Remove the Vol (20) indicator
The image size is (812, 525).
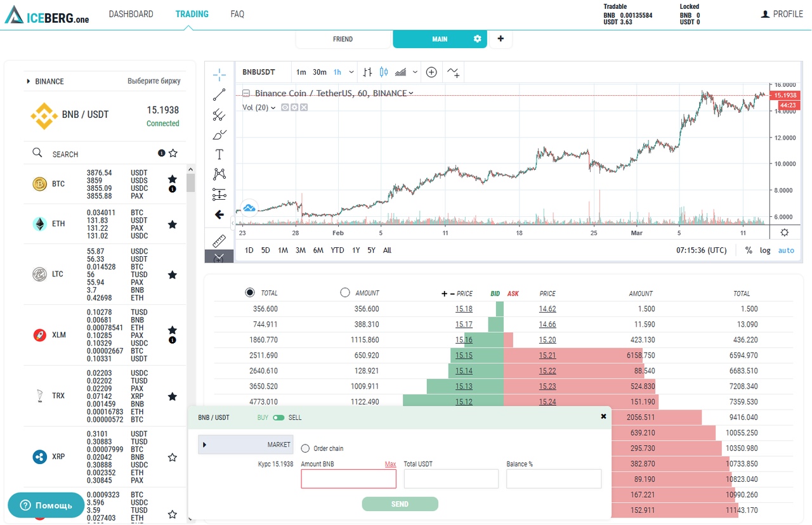(x=304, y=107)
